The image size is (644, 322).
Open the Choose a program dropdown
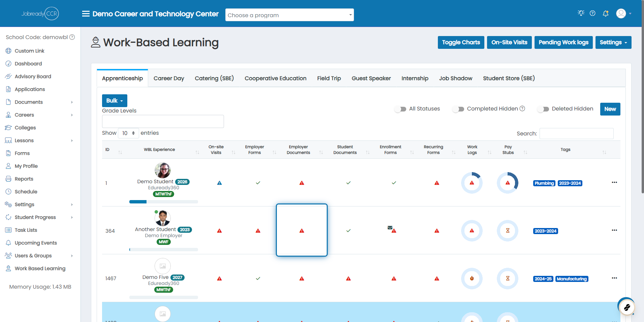click(x=289, y=15)
